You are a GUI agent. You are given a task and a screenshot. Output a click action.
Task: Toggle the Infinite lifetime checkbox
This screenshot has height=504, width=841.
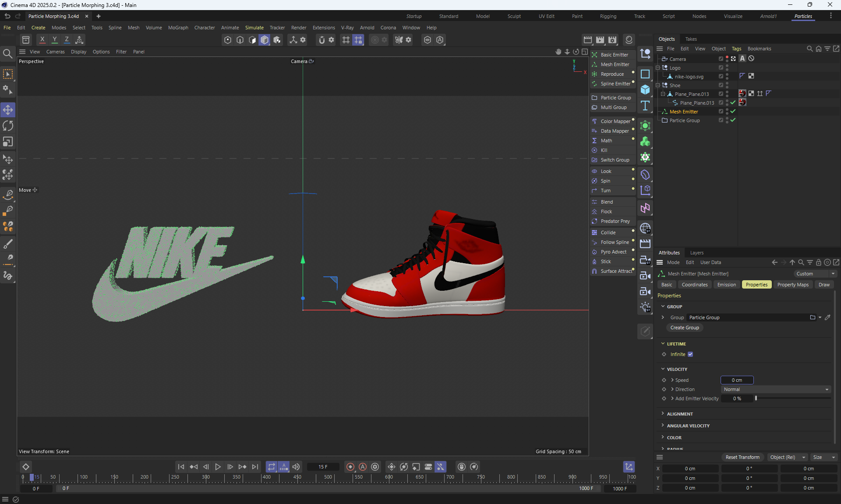click(690, 354)
